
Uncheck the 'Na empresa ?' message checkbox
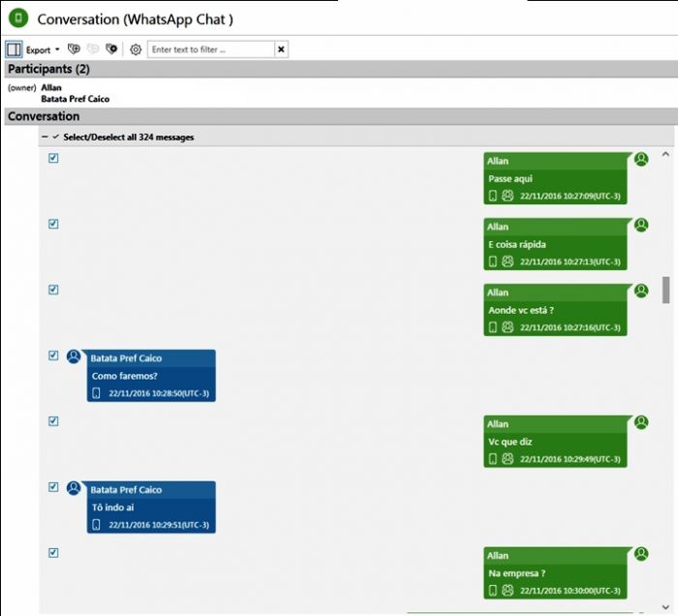[53, 553]
